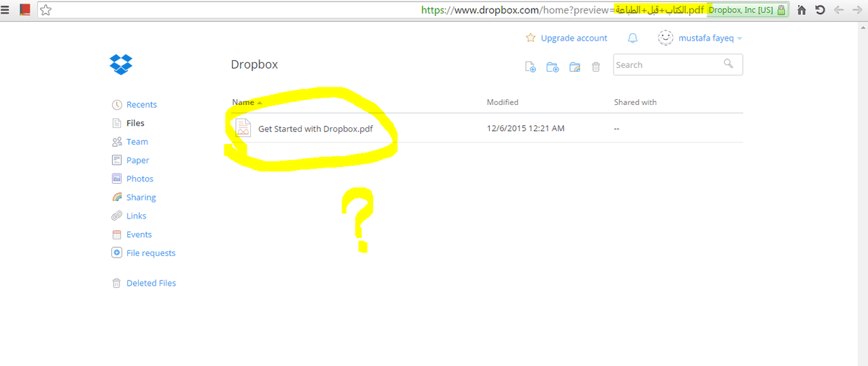
Task: Go to Photos in the sidebar
Action: [x=140, y=179]
